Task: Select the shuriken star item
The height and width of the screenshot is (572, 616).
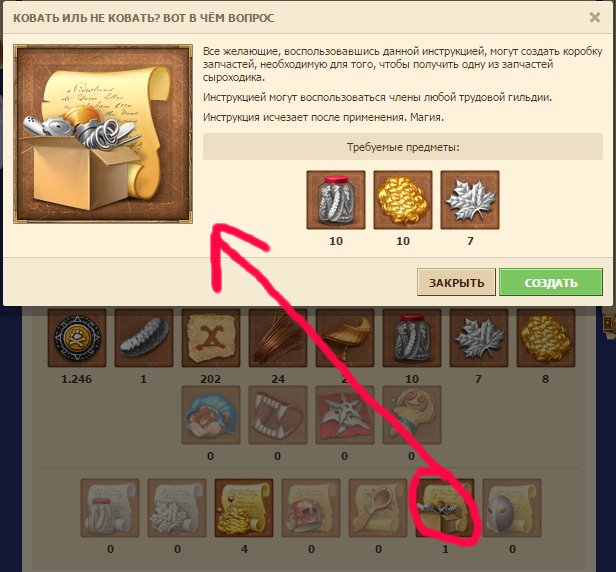Action: coord(345,415)
